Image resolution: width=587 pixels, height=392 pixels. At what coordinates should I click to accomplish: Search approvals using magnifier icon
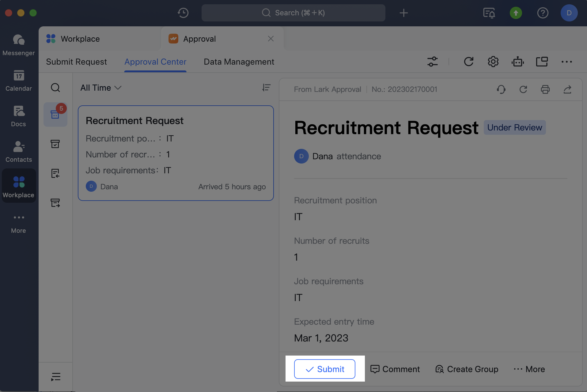[x=55, y=88]
